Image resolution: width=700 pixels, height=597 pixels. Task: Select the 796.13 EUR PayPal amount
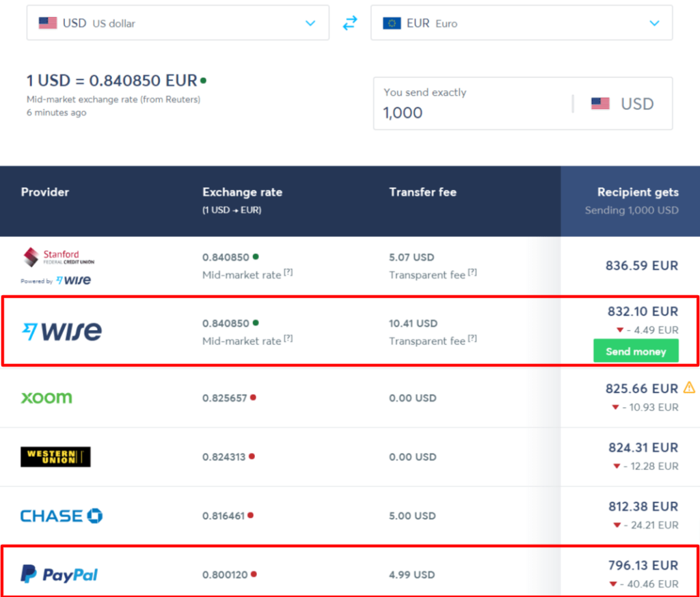click(x=643, y=566)
